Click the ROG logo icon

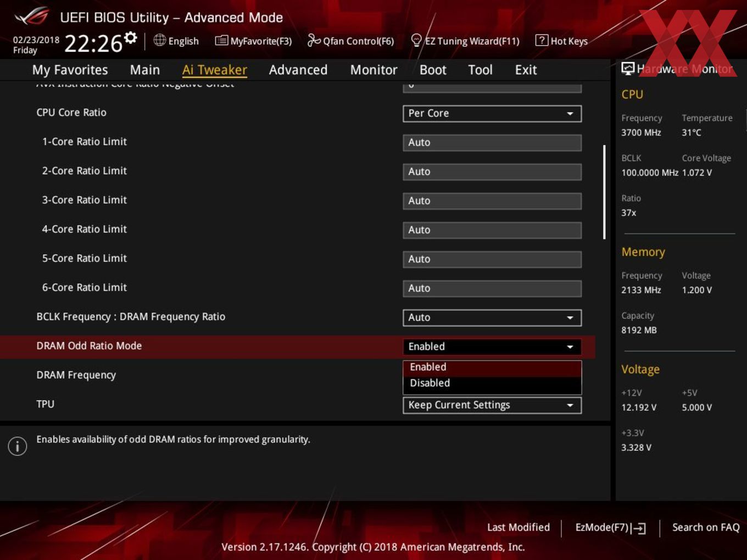click(x=32, y=16)
